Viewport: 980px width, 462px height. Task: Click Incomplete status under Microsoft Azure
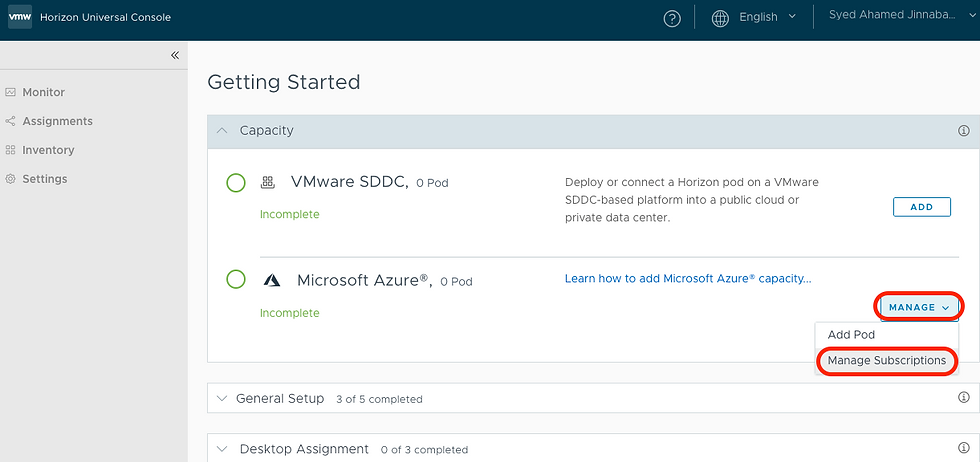(289, 313)
